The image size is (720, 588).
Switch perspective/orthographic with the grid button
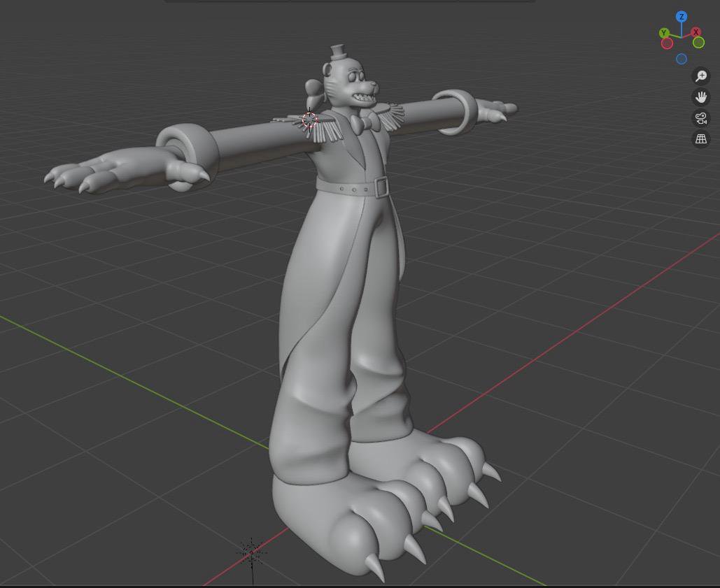click(x=700, y=138)
